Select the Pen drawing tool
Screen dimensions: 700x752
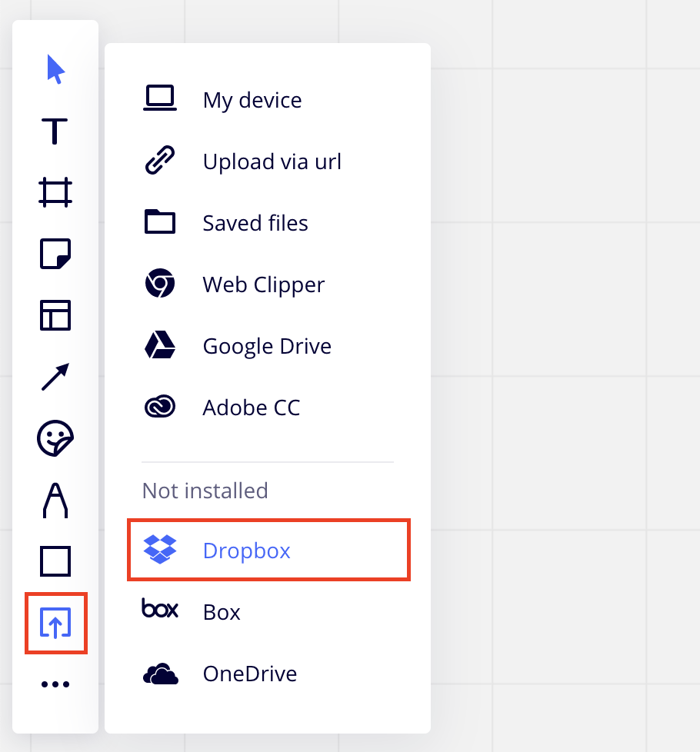55,500
